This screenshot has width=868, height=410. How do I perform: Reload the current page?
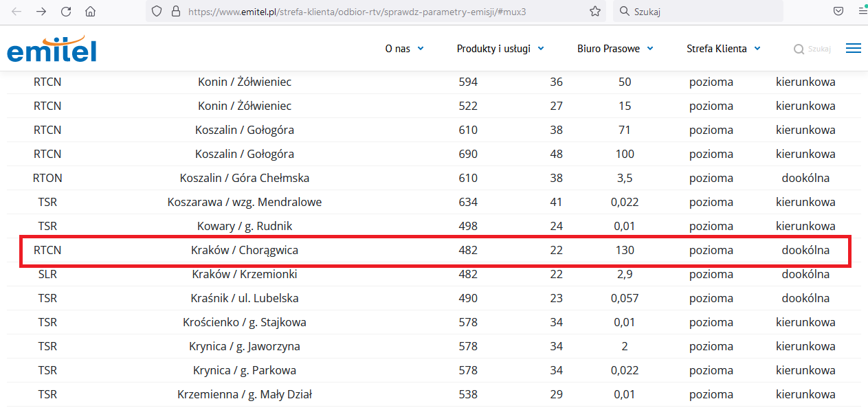[x=66, y=12]
